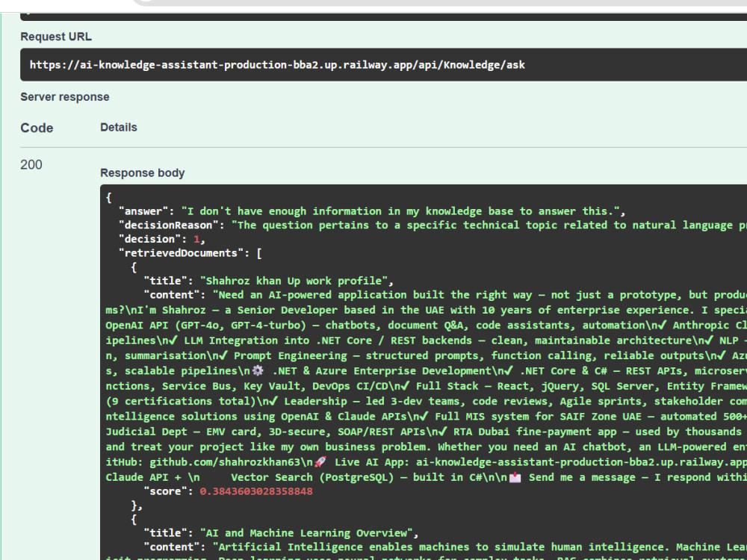Click the 'Response body' label
The width and height of the screenshot is (747, 560).
click(143, 173)
